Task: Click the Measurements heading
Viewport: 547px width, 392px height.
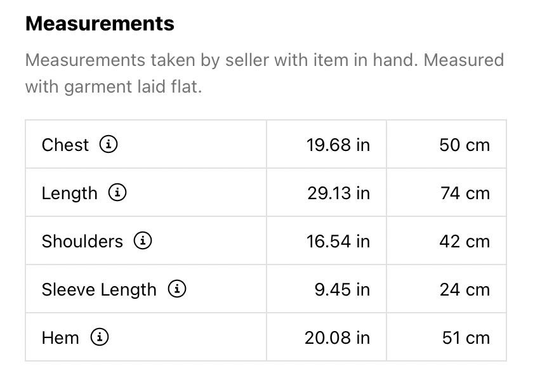Action: coord(100,23)
